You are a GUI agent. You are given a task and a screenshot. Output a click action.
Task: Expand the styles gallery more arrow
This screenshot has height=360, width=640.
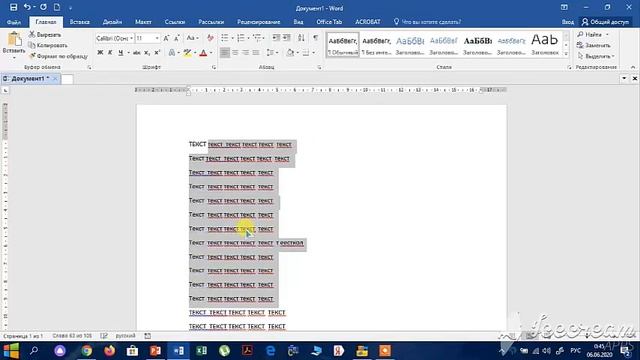pyautogui.click(x=566, y=53)
